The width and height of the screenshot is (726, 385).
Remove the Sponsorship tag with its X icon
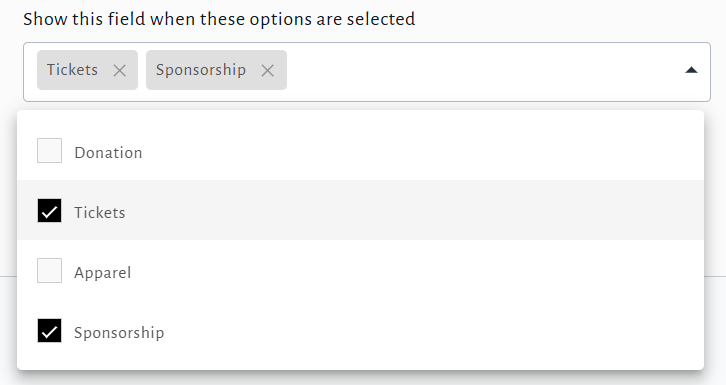coord(267,70)
